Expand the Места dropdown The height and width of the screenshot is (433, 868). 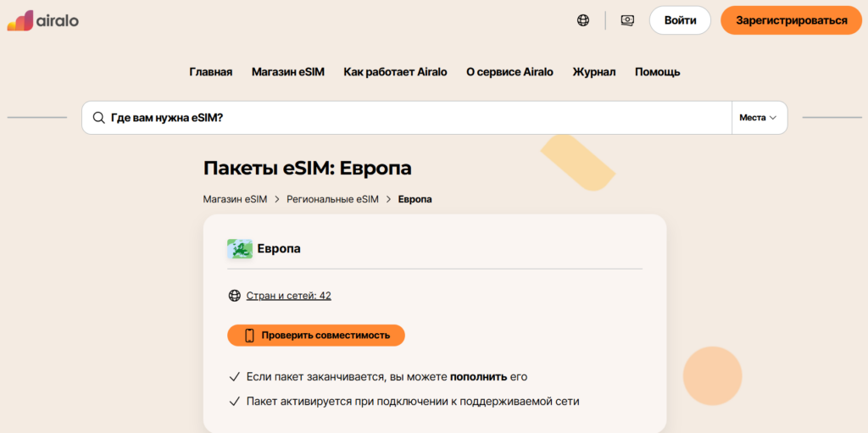pyautogui.click(x=759, y=118)
